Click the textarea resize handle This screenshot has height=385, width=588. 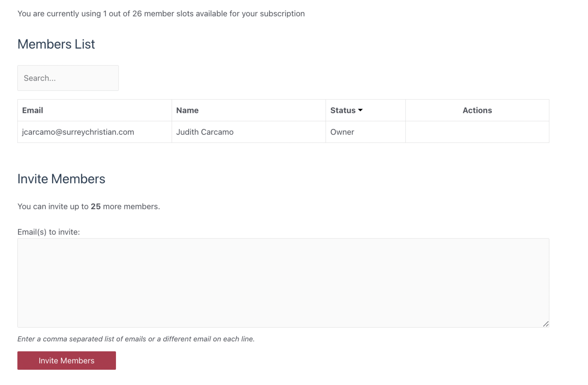(x=546, y=324)
